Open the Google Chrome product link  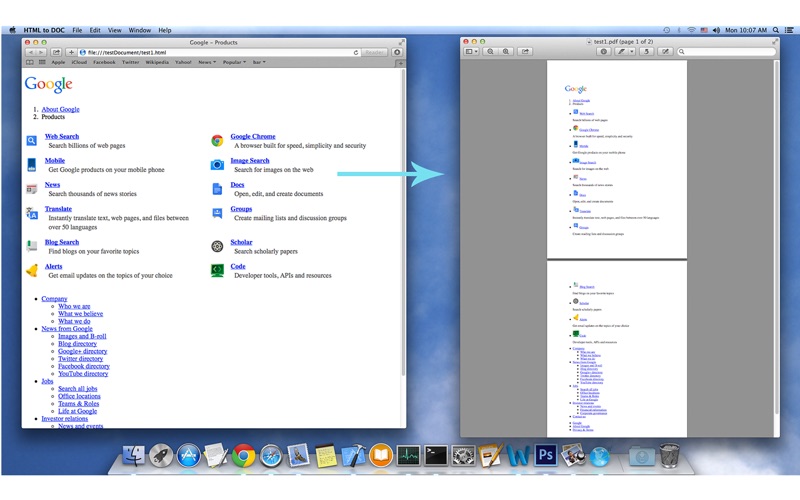[x=253, y=136]
